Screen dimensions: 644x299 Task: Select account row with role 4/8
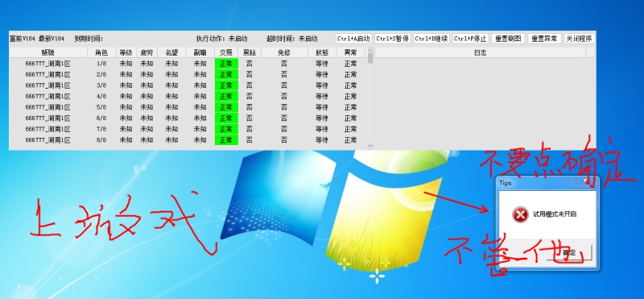tap(188, 96)
